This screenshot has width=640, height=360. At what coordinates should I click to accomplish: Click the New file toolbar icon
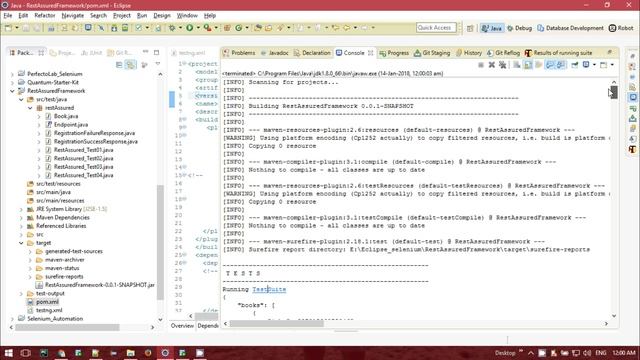coord(8,28)
